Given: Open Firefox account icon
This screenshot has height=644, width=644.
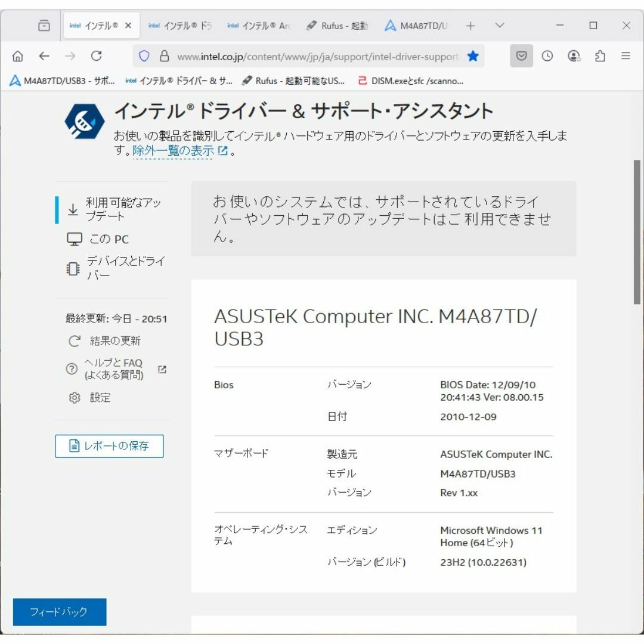Looking at the screenshot, I should [x=574, y=56].
